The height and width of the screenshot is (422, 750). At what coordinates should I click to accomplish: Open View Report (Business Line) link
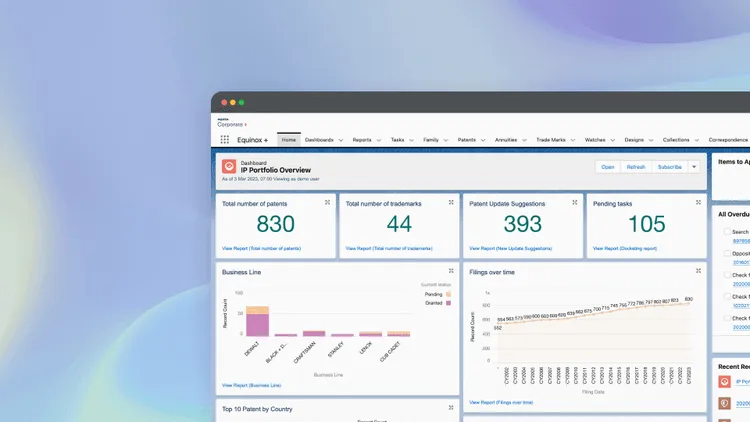[252, 385]
